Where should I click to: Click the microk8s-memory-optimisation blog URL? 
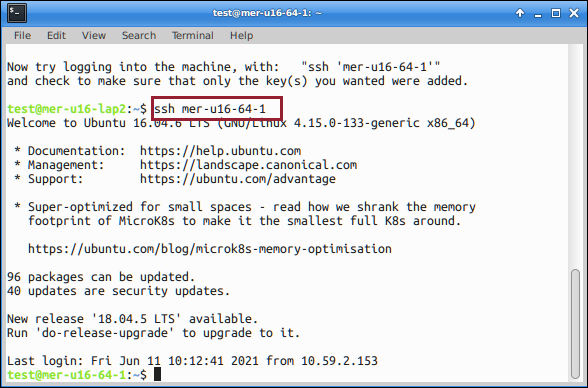coord(210,249)
